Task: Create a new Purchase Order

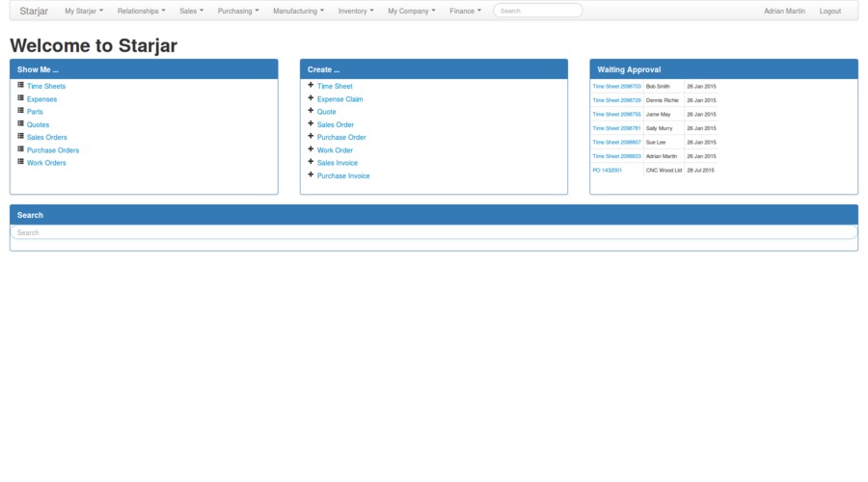Action: click(x=341, y=137)
